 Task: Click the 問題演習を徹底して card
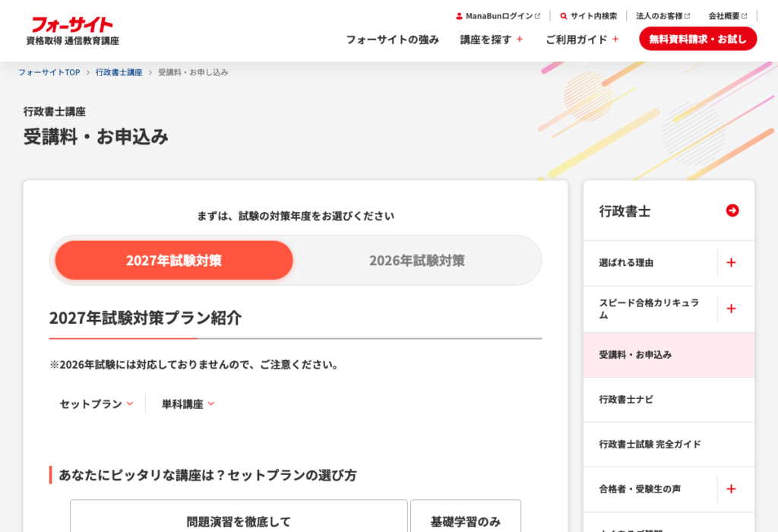(239, 516)
